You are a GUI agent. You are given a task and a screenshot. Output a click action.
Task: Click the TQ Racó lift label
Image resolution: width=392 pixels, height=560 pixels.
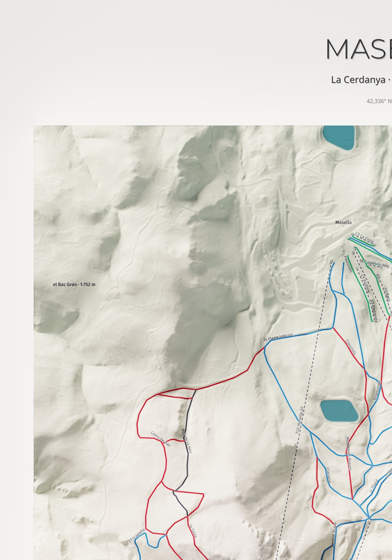point(387,294)
